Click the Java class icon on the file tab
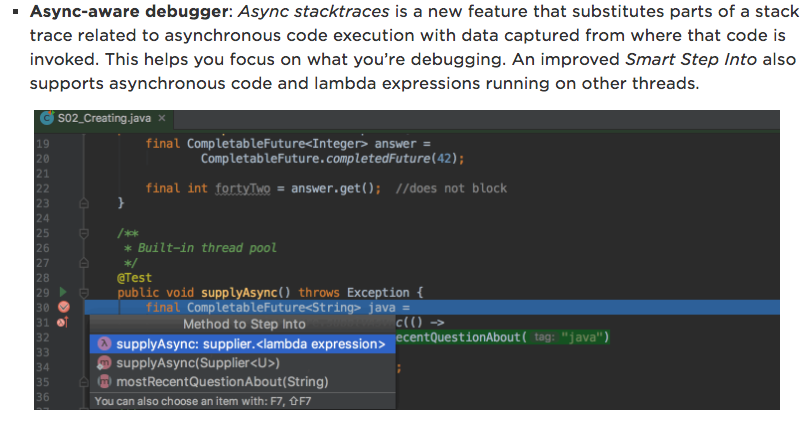Image resolution: width=808 pixels, height=429 pixels. click(47, 118)
